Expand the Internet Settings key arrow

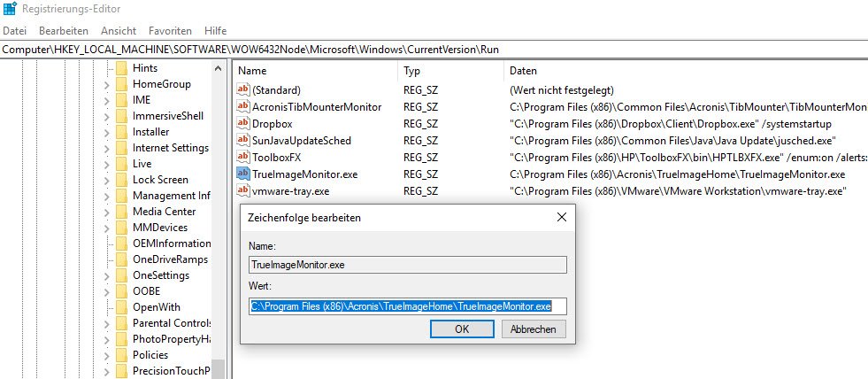point(106,148)
